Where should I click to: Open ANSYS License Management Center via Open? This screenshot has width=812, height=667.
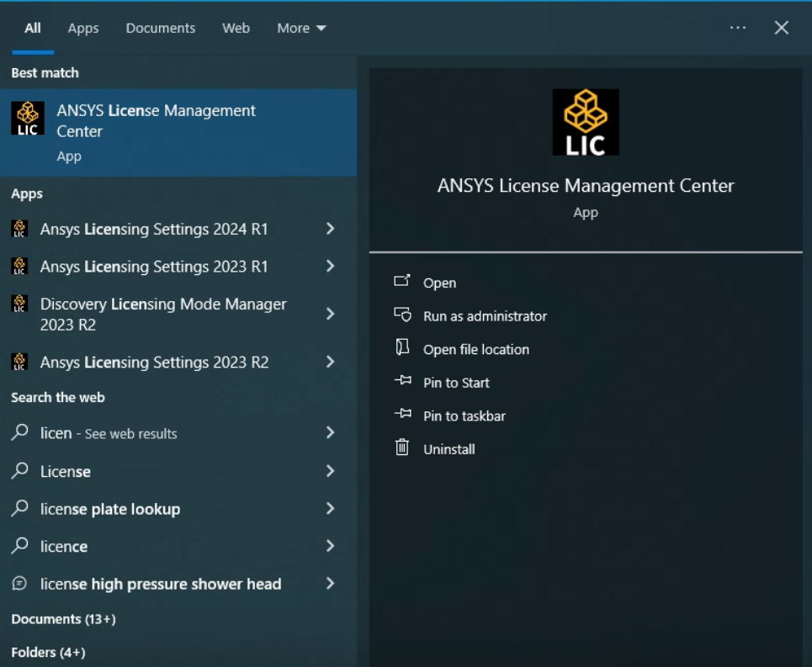[439, 283]
